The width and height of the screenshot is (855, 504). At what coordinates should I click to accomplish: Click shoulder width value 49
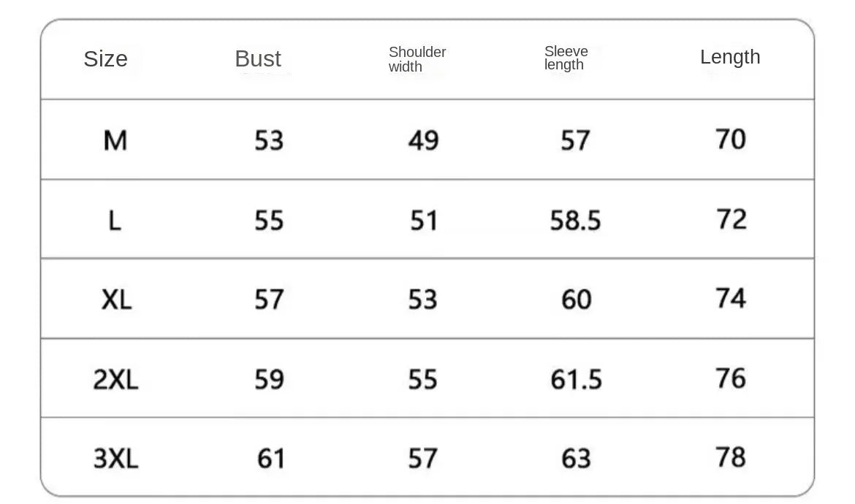[x=423, y=140]
